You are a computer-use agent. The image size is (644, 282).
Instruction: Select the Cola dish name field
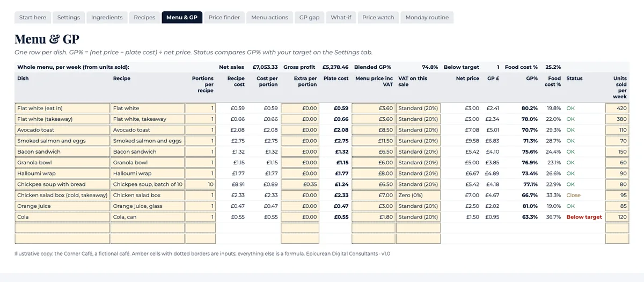click(x=62, y=217)
